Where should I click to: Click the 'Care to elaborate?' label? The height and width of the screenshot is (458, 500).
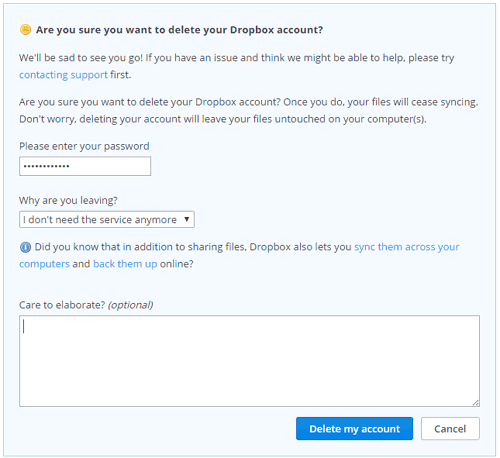tap(62, 305)
